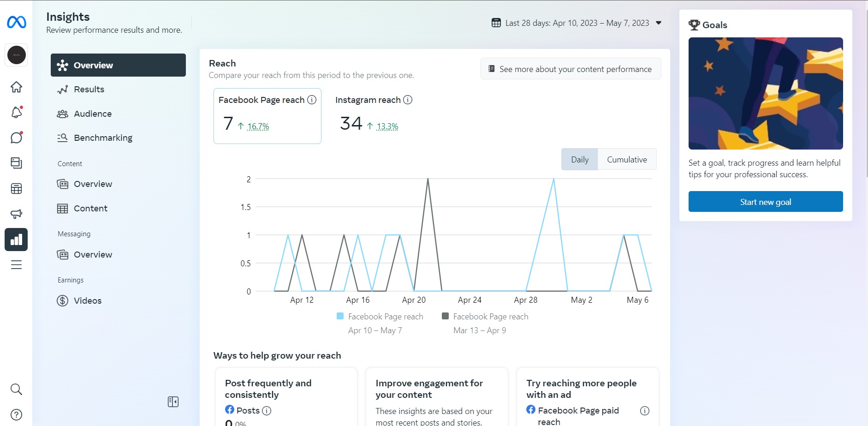Image resolution: width=868 pixels, height=426 pixels.
Task: Open the Search magnifier icon
Action: point(16,389)
